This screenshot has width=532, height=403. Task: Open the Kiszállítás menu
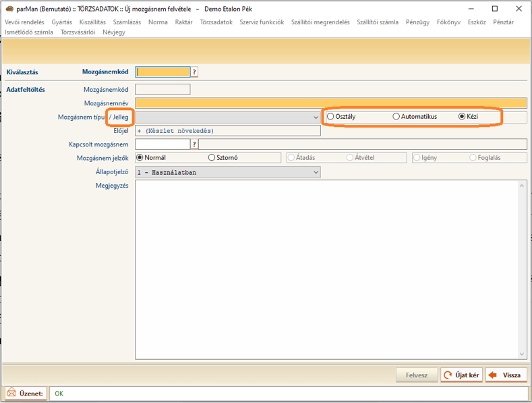(x=92, y=22)
